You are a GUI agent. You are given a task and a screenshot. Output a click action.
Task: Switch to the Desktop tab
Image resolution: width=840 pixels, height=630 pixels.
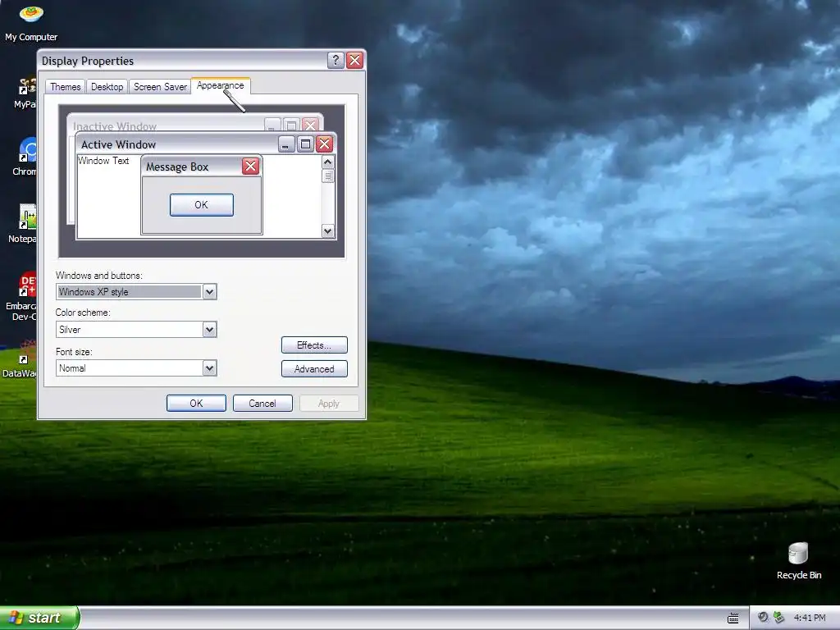[107, 87]
